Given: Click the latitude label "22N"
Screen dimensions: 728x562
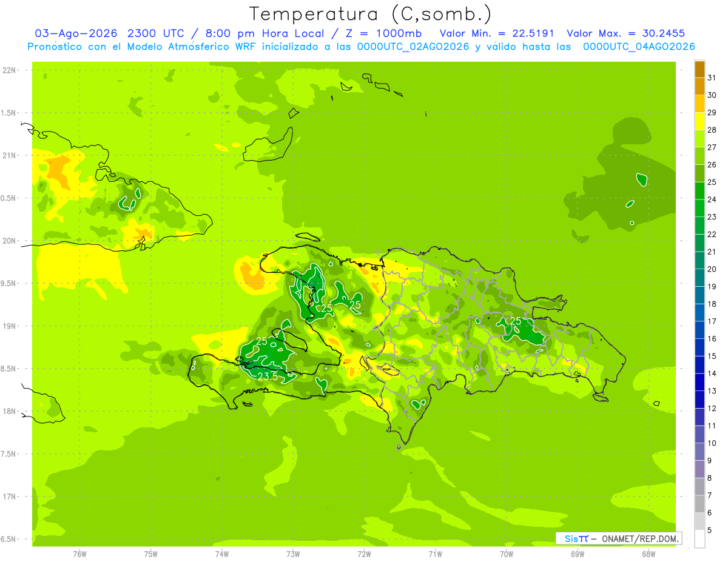Looking at the screenshot, I should (x=9, y=70).
